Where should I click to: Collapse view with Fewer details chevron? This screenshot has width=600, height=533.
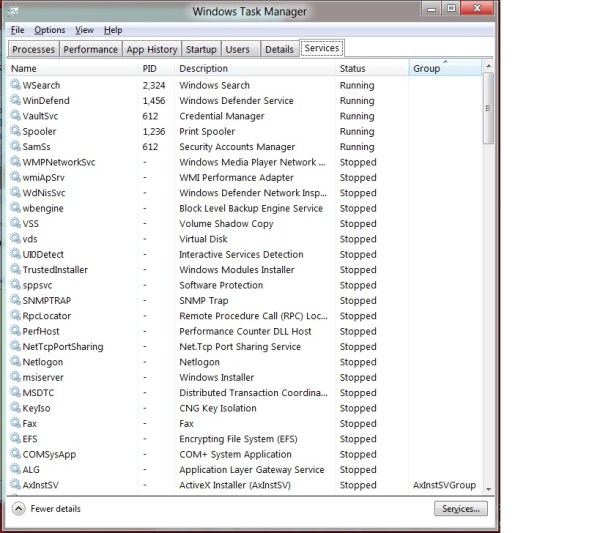pos(18,509)
